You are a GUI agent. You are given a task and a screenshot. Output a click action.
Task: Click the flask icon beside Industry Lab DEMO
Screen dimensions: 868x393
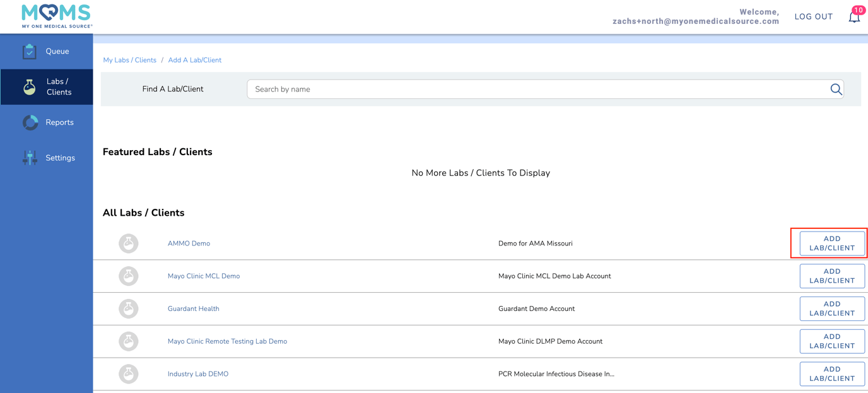click(x=129, y=374)
